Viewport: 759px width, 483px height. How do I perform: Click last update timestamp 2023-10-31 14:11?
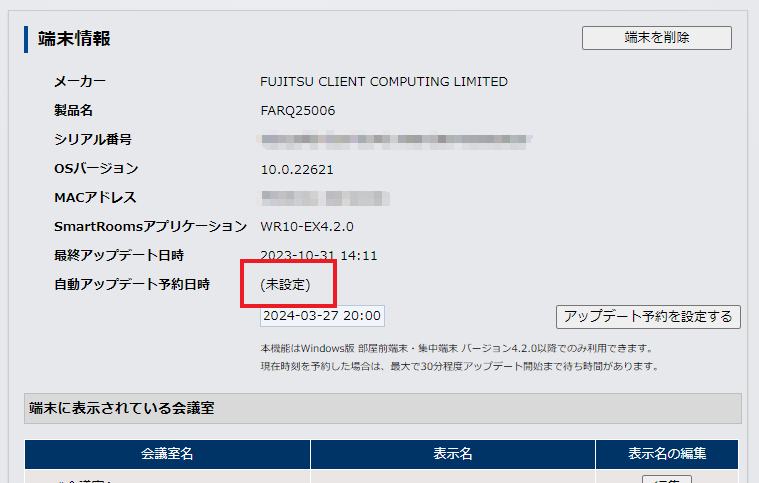tap(319, 256)
